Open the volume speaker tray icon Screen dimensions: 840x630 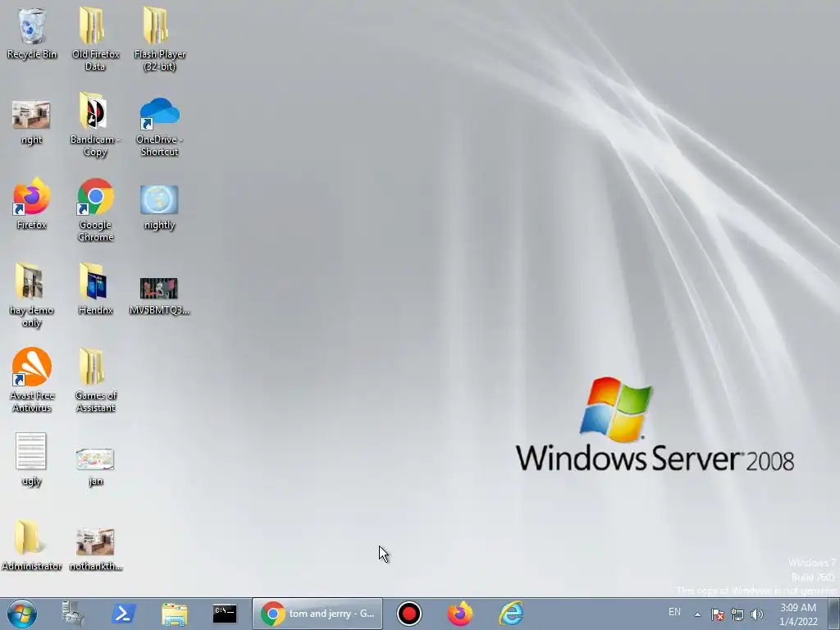[757, 614]
